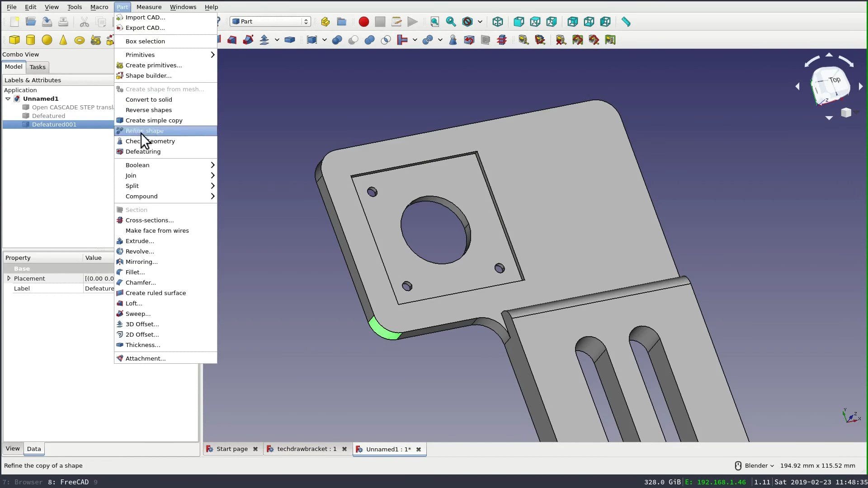Screen dimensions: 868x488
Task: Set front view
Action: coord(519,22)
